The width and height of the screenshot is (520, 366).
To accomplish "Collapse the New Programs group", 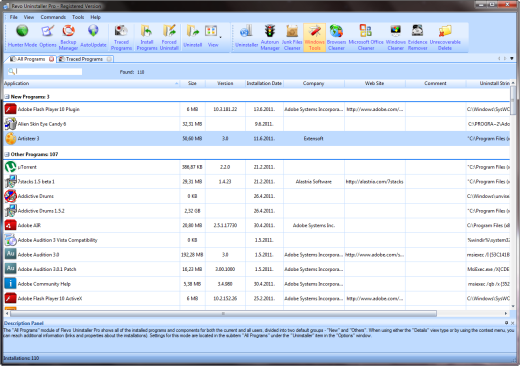I will pyautogui.click(x=7, y=97).
